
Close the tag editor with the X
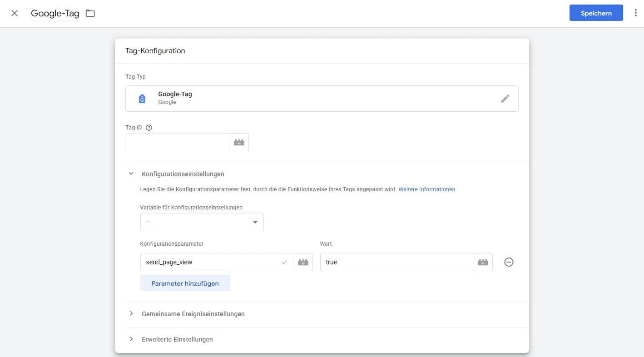pyautogui.click(x=14, y=13)
